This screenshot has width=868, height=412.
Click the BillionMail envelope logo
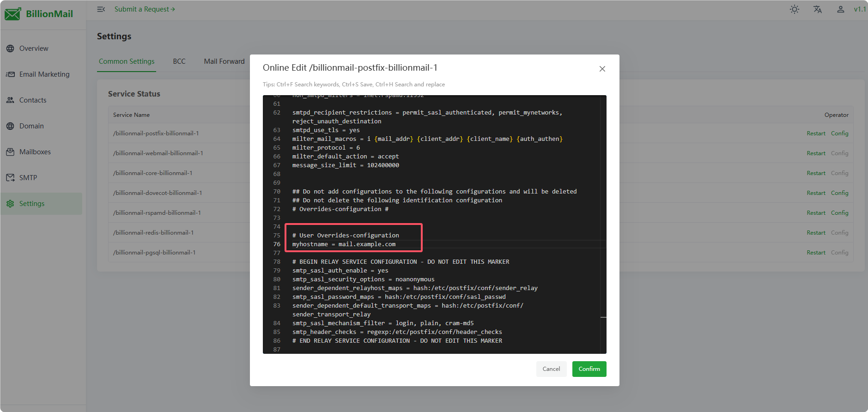(12, 14)
